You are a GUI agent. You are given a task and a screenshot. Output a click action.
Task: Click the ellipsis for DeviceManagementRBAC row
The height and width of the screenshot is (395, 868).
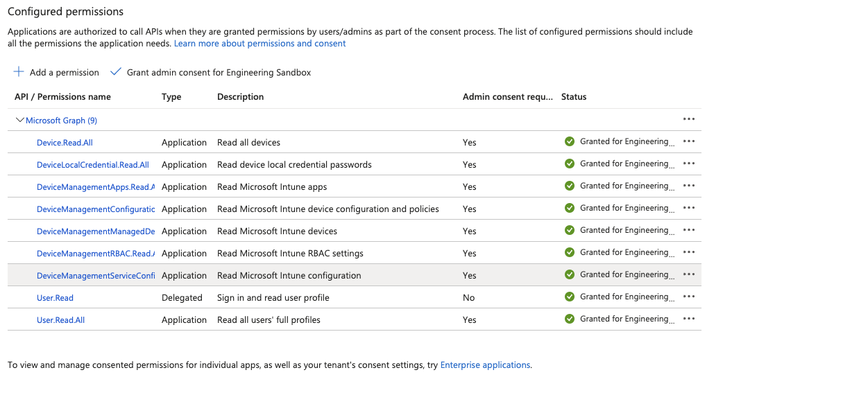[688, 252]
